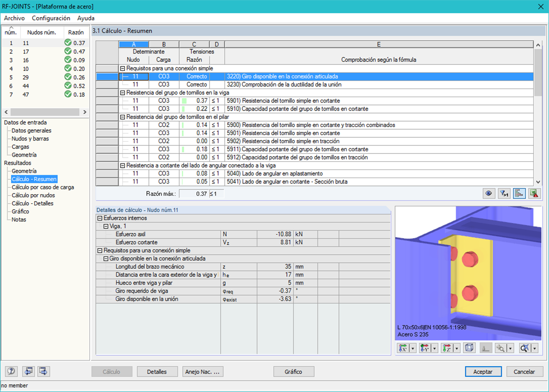Click the 'Razón máx.' value field 0.37
The height and width of the screenshot is (392, 549).
tap(194, 194)
